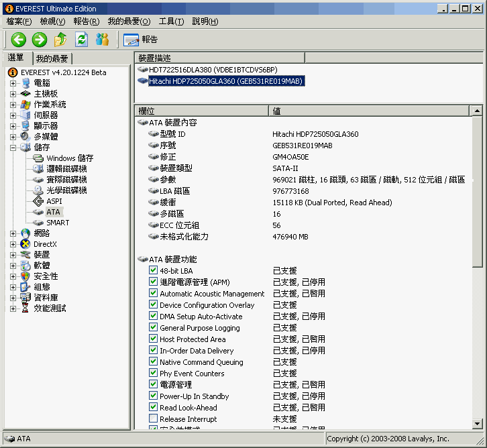Open the 邏輯磁碟機 logical drives item
The height and width of the screenshot is (448, 487).
pyautogui.click(x=60, y=169)
